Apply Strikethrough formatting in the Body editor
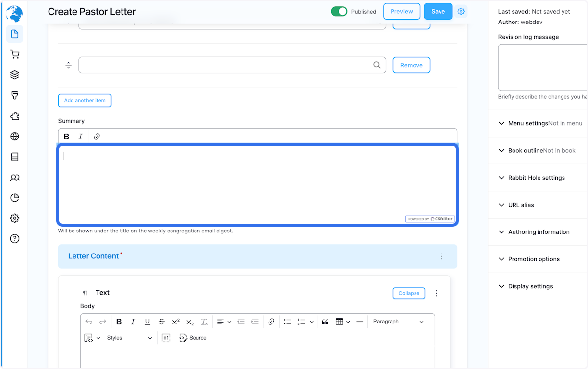The height and width of the screenshot is (369, 588). point(161,322)
